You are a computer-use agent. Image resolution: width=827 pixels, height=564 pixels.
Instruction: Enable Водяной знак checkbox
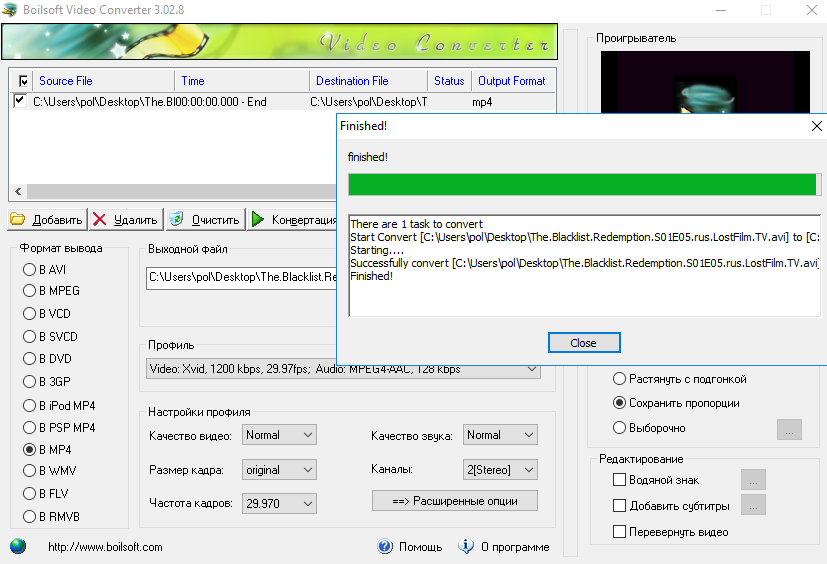point(619,480)
